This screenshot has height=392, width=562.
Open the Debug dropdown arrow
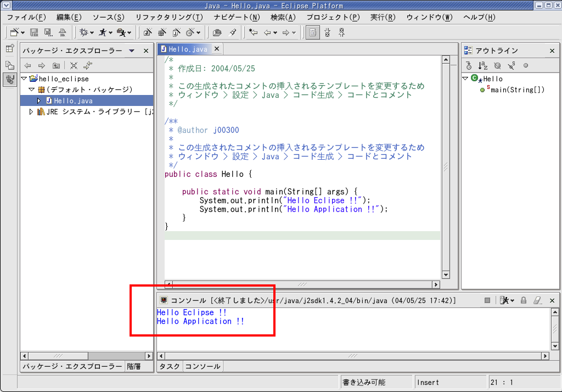coord(92,33)
